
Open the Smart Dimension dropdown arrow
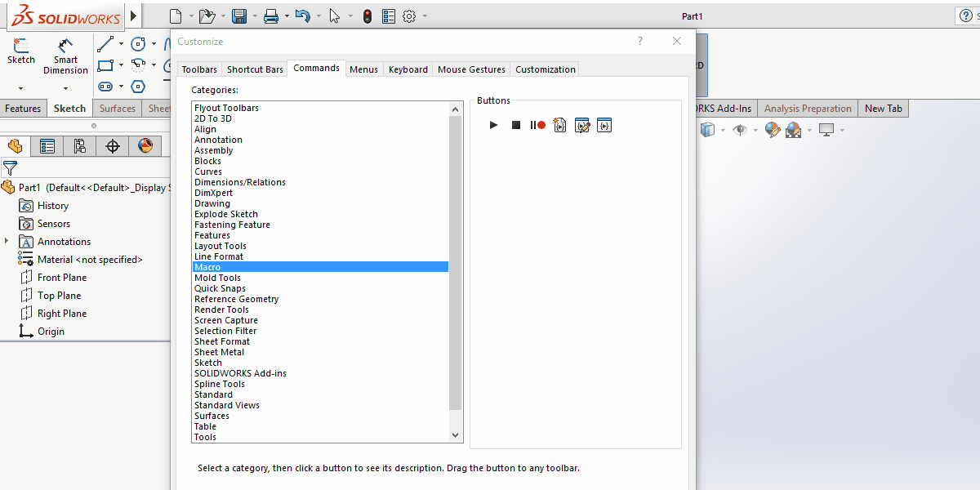tap(65, 87)
